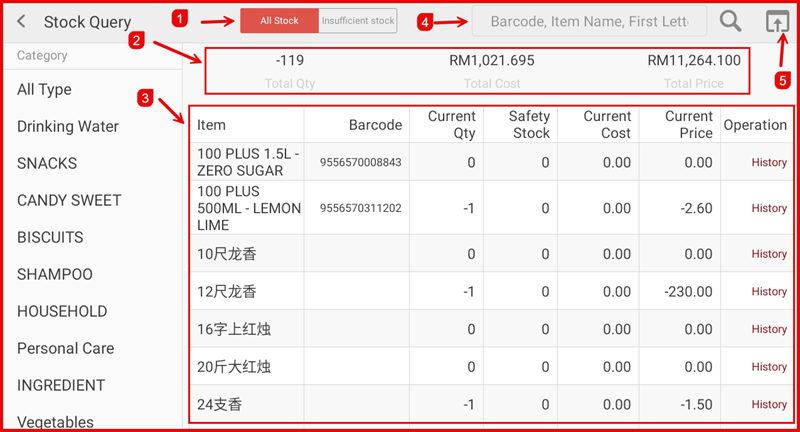The image size is (800, 432).
Task: Choose the Personal Care category
Action: (66, 348)
